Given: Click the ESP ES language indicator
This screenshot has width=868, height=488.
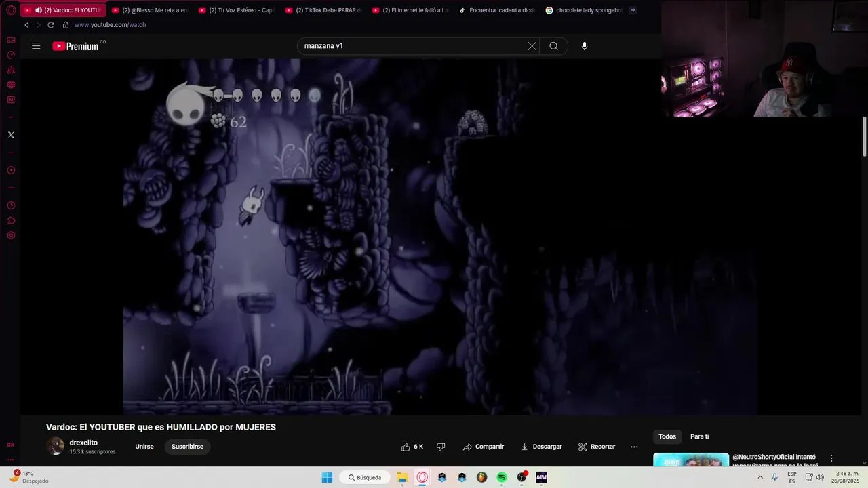Looking at the screenshot, I should coord(792,477).
